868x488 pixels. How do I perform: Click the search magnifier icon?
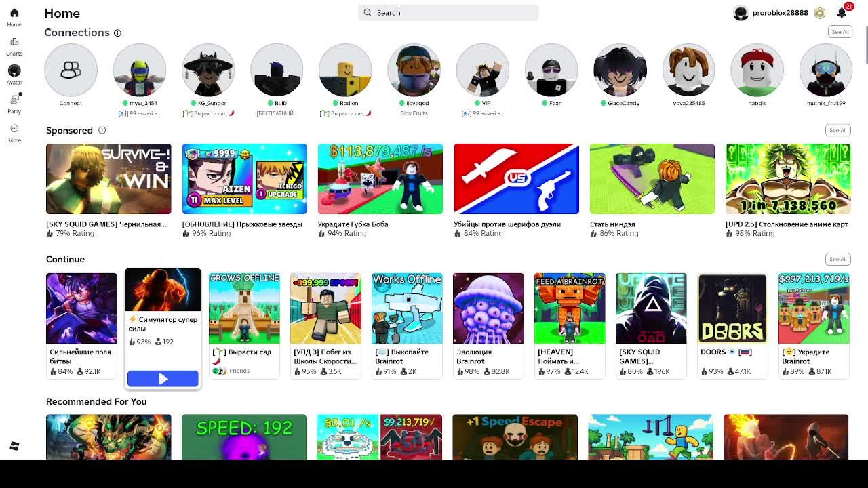[368, 12]
